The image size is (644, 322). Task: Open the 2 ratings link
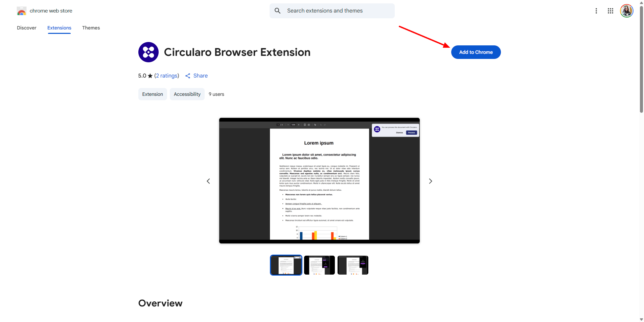(x=167, y=76)
